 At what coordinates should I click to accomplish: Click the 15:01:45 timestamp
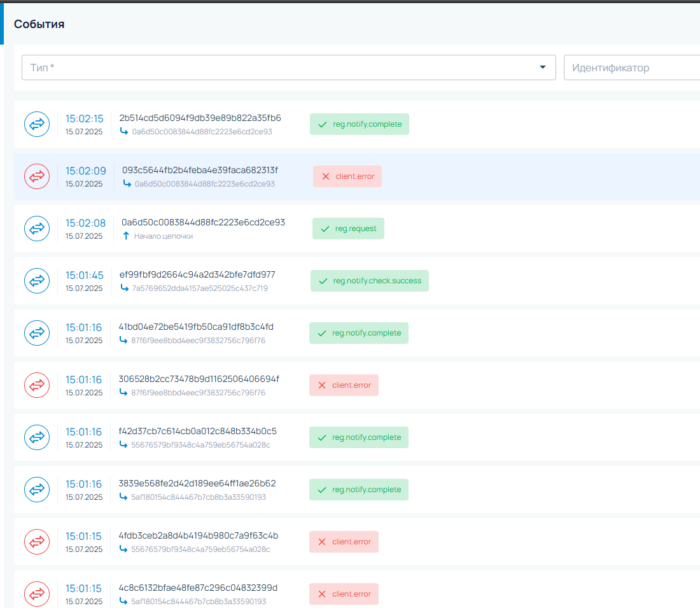[x=85, y=276]
